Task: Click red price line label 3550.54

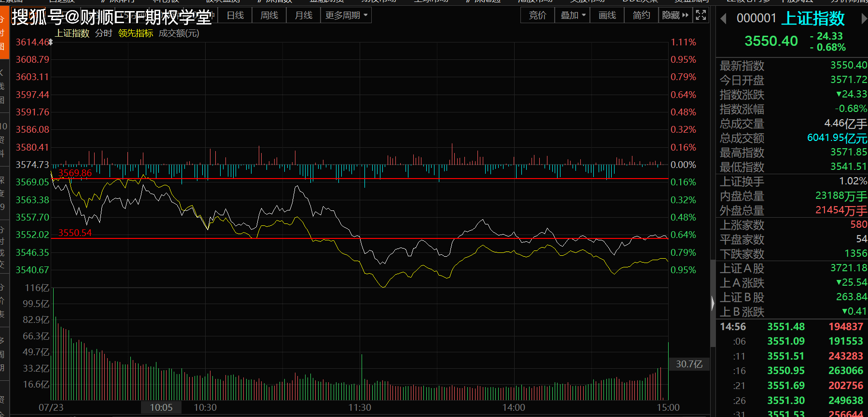Action: point(75,233)
